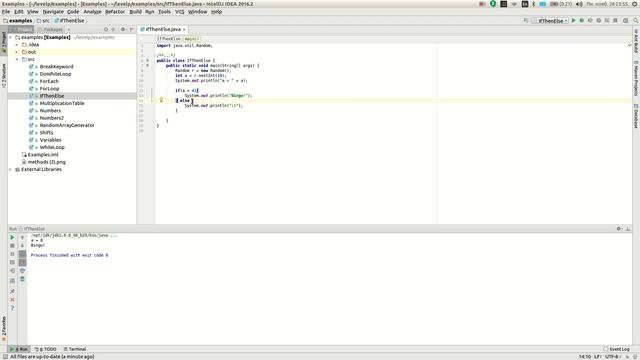
Task: Click intention lightbulb in editor gutter
Action: pyautogui.click(x=161, y=100)
